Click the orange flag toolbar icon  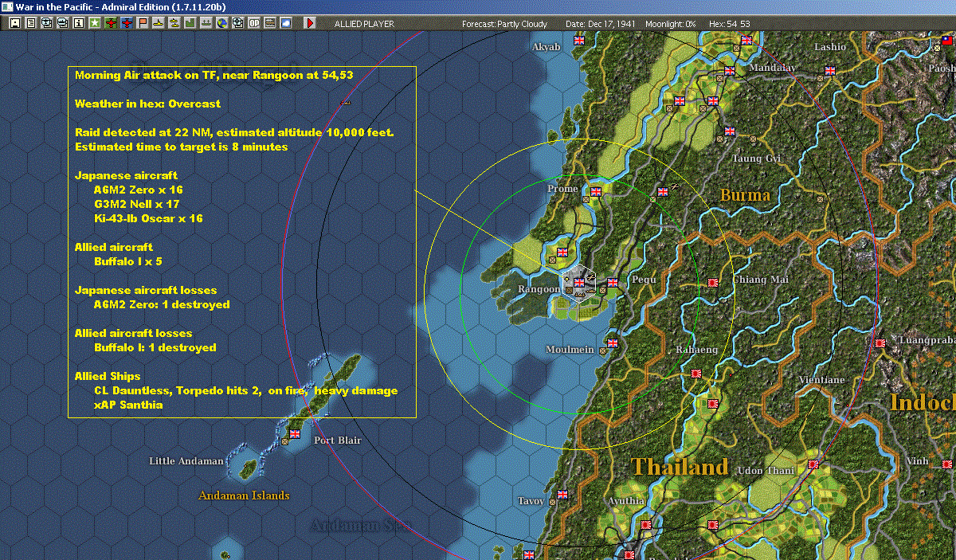143,23
